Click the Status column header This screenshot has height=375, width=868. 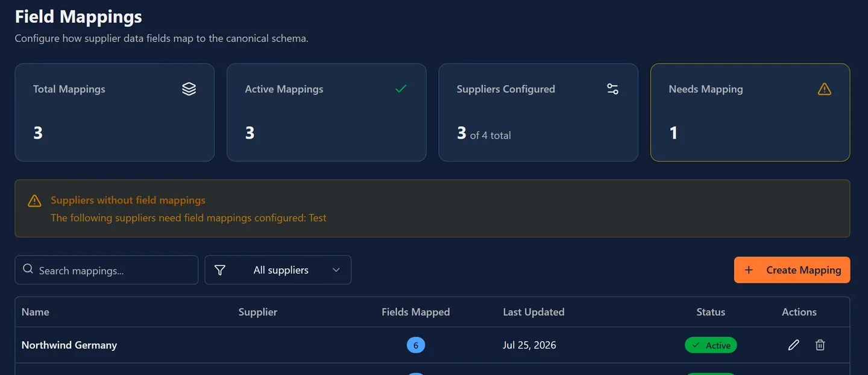click(x=711, y=312)
